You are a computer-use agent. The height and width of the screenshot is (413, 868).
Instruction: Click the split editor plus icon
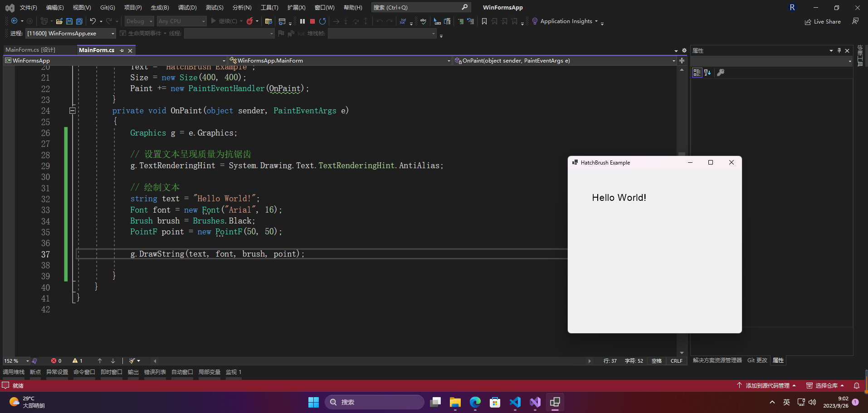click(x=682, y=60)
